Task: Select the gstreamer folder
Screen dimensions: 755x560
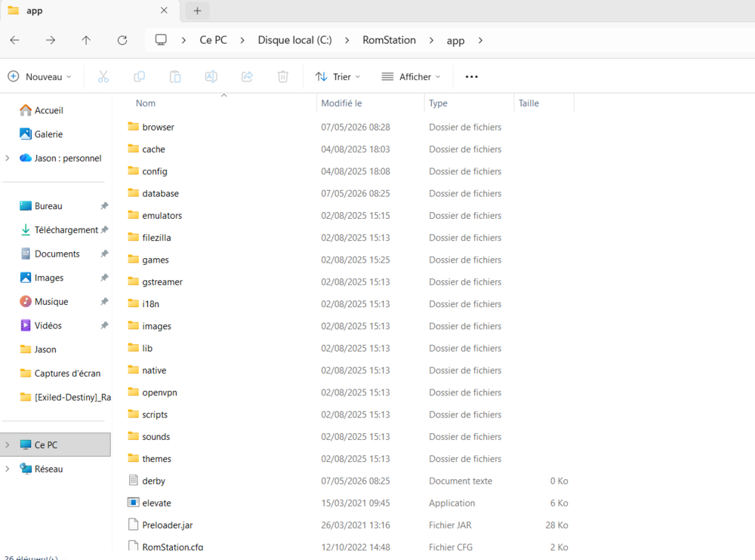Action: click(162, 282)
